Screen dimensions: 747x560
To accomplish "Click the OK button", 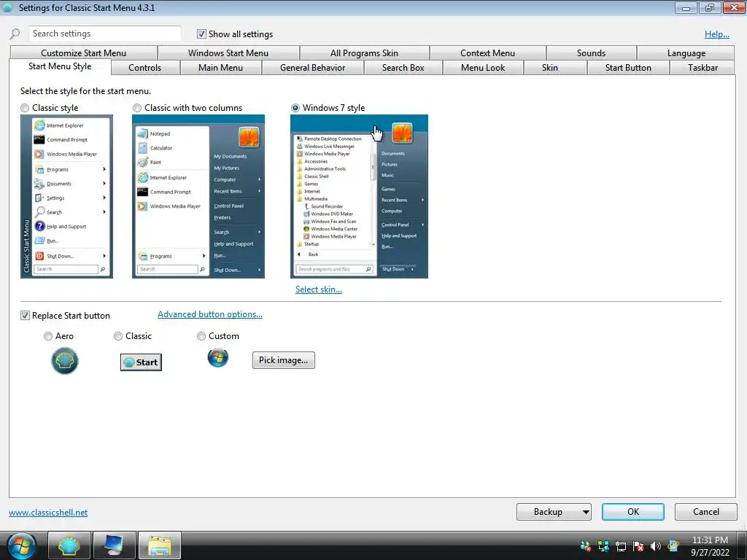I will (x=632, y=512).
